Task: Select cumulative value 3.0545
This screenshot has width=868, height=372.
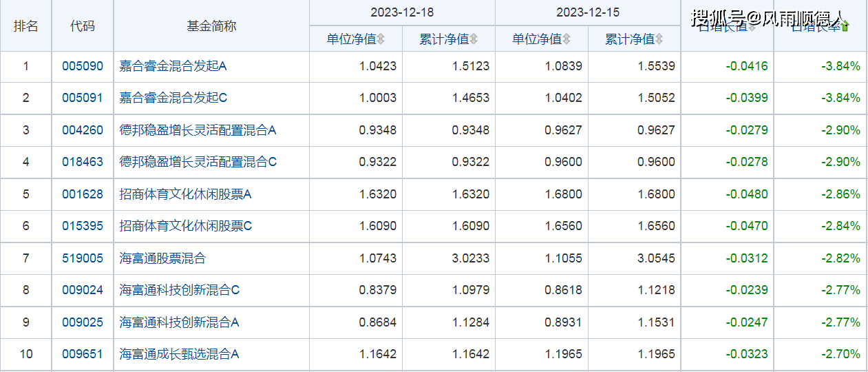Action: [x=657, y=258]
